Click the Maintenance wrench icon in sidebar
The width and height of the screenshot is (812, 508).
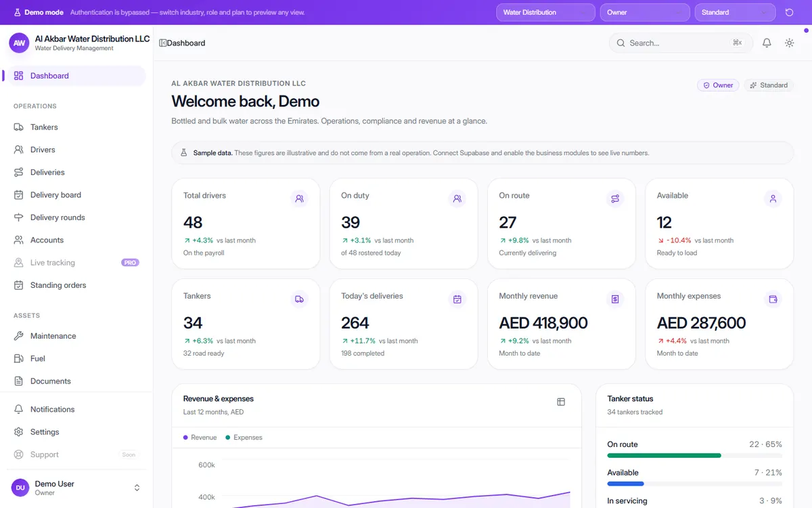(x=18, y=336)
